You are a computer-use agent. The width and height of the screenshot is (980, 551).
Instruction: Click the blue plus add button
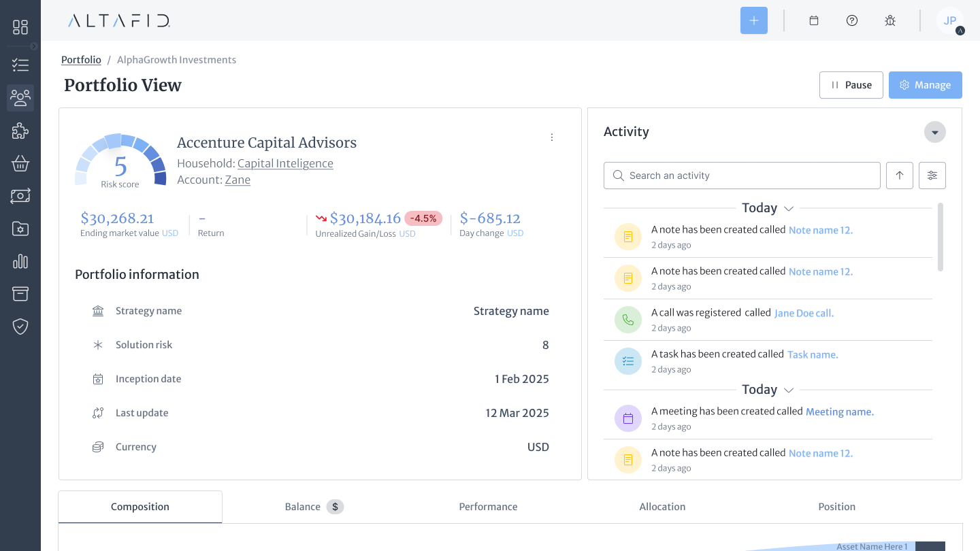click(754, 20)
